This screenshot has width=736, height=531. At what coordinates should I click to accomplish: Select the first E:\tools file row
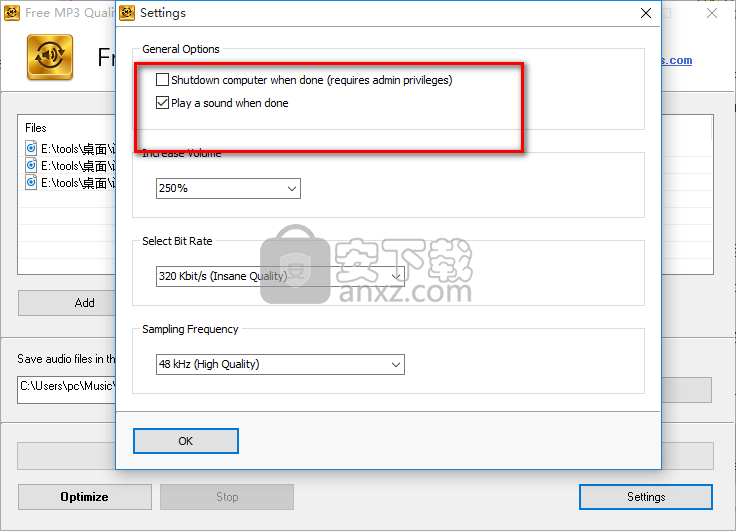click(69, 149)
